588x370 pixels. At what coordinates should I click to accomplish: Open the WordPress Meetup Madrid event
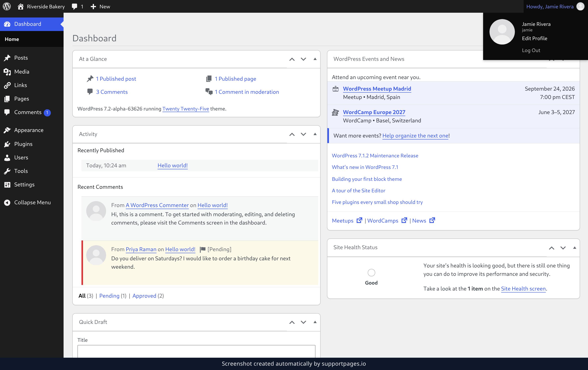pos(377,89)
